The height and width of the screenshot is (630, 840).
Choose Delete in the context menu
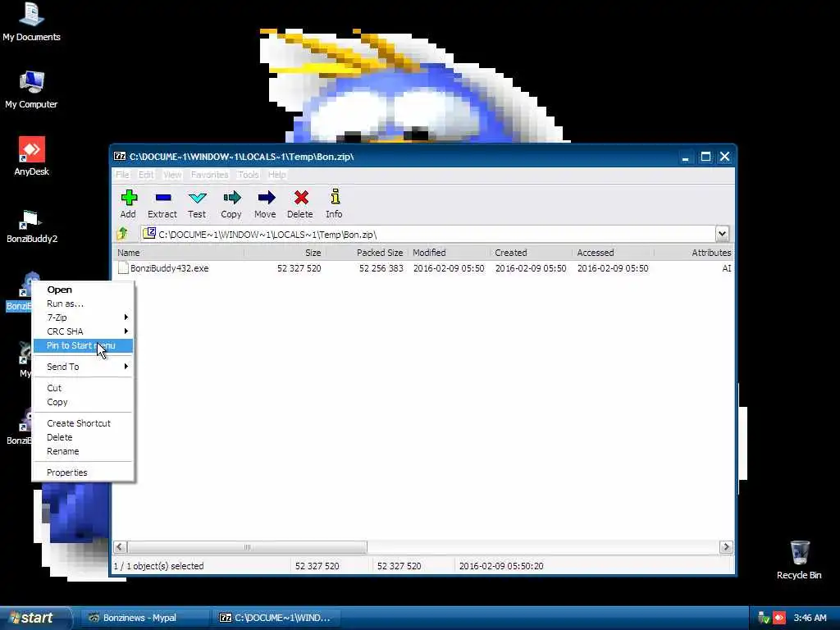[x=83, y=437]
